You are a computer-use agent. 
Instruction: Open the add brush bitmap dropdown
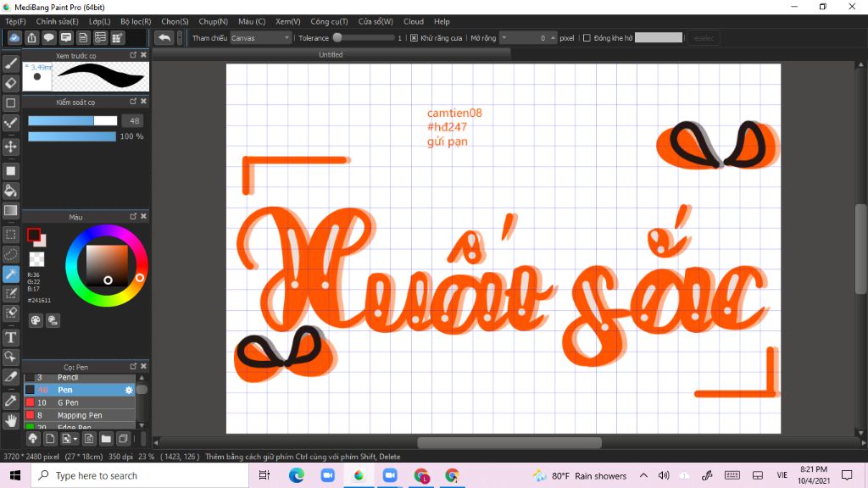pos(70,439)
